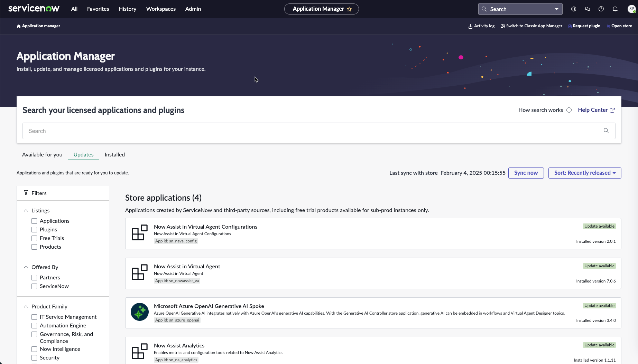Favorite Application Manager with the star icon
This screenshot has width=638, height=364.
point(349,9)
